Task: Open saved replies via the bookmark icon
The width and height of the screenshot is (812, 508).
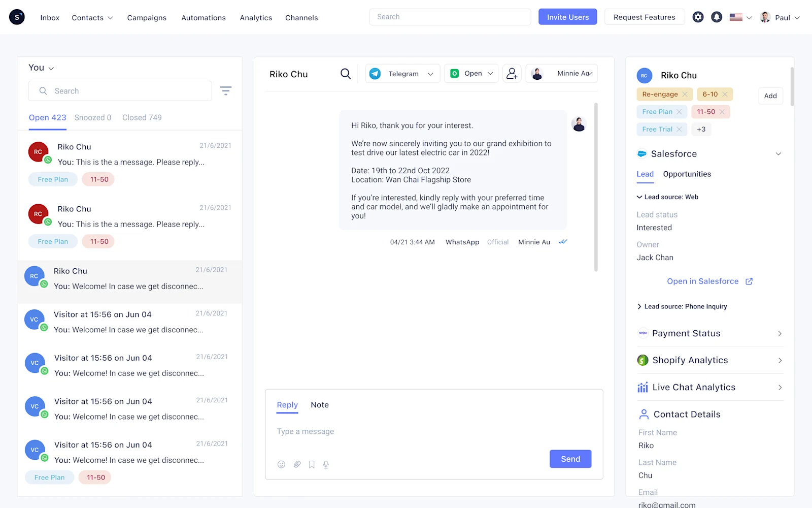Action: pos(312,464)
